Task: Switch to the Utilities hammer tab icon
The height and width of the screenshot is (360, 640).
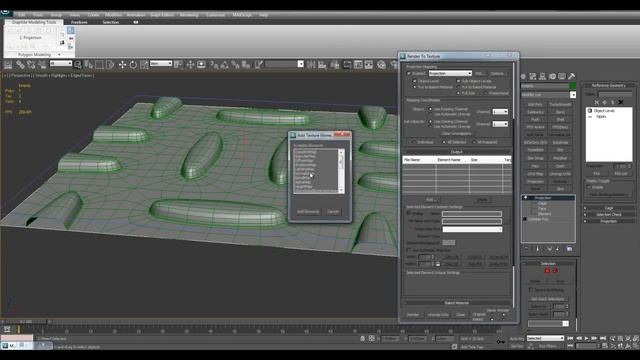Action: coord(571,76)
